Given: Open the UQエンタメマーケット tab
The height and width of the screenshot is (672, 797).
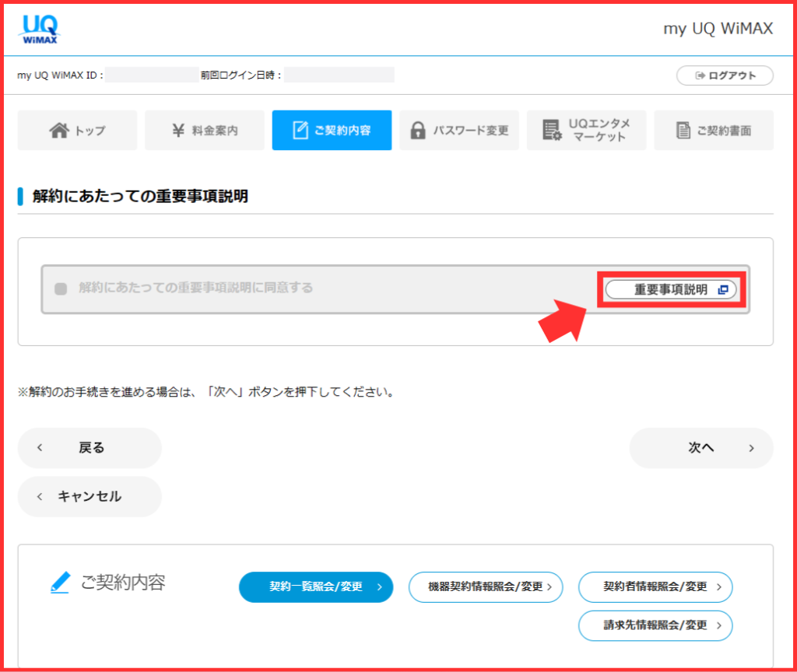Looking at the screenshot, I should click(x=587, y=130).
